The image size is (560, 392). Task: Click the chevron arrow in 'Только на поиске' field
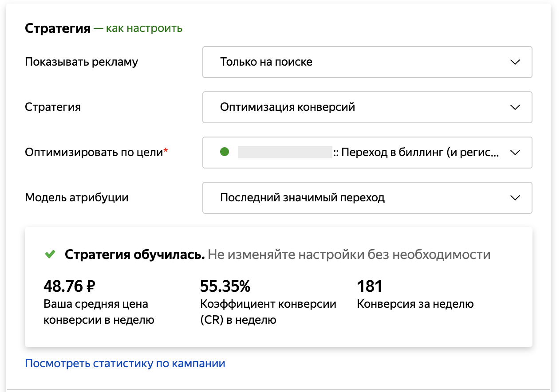coord(515,62)
